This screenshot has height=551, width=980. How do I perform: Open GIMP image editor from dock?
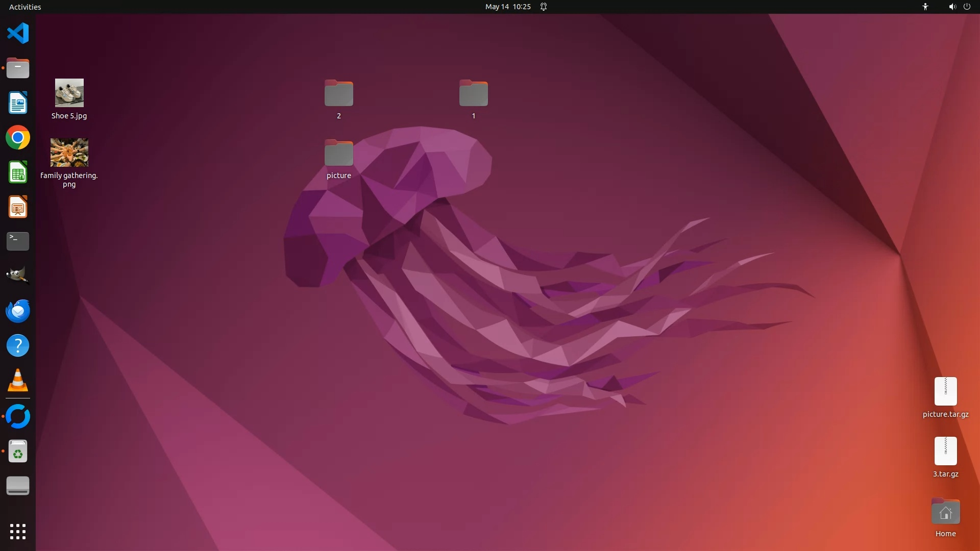click(18, 276)
